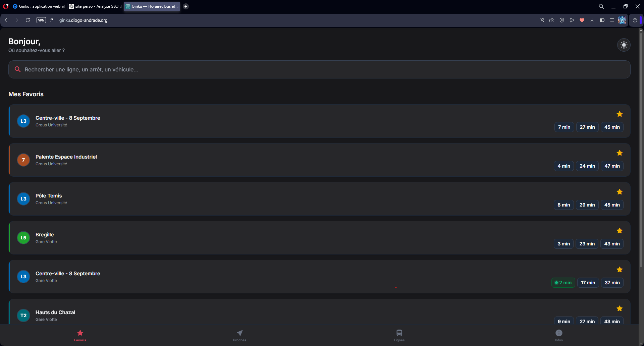Viewport: 644px width, 346px height.
Task: Reload the page with refresh icon
Action: pos(28,20)
